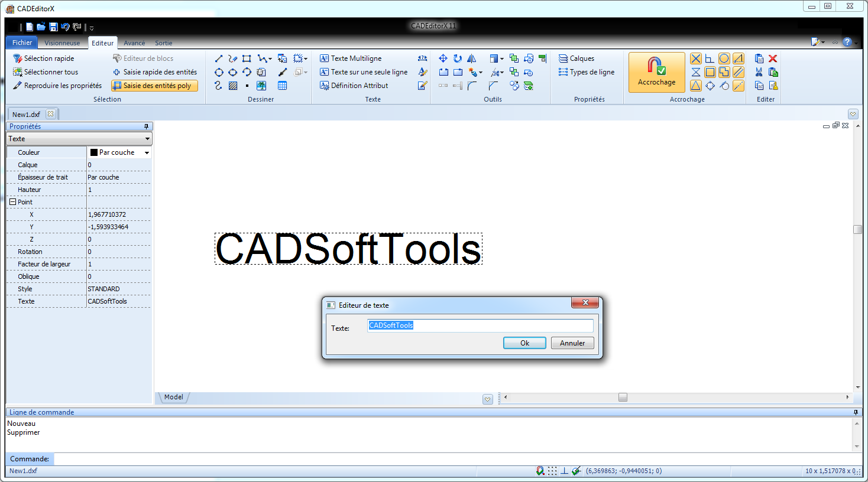Screen dimensions: 868x482
Task: Select the Line drawing tool
Action: (x=219, y=58)
